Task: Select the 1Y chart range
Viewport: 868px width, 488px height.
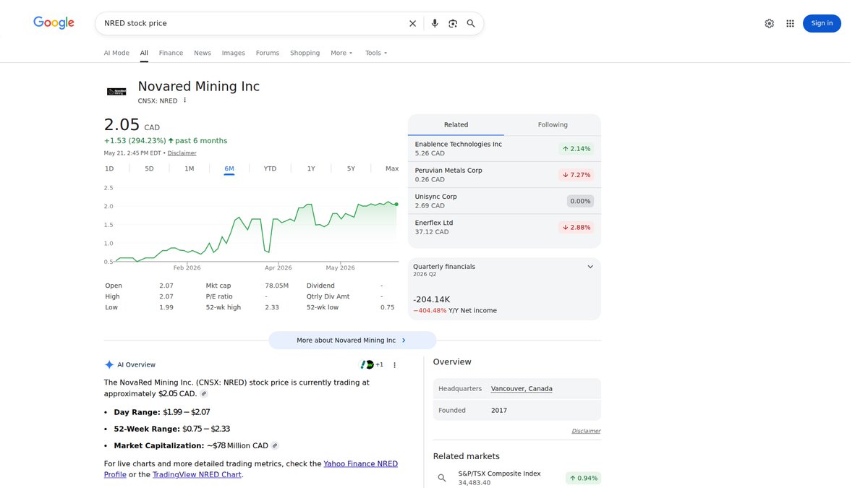Action: pyautogui.click(x=311, y=168)
